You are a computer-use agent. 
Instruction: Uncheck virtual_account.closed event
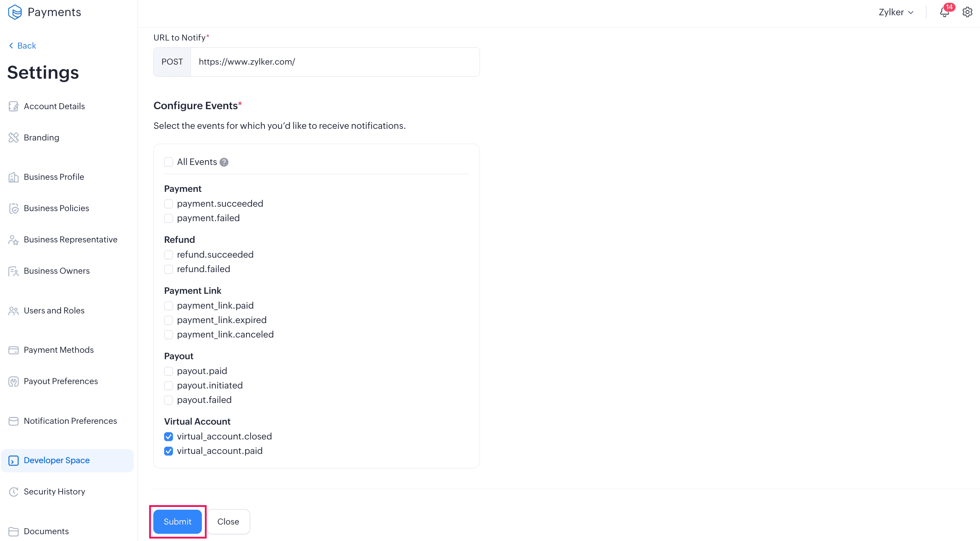point(169,437)
